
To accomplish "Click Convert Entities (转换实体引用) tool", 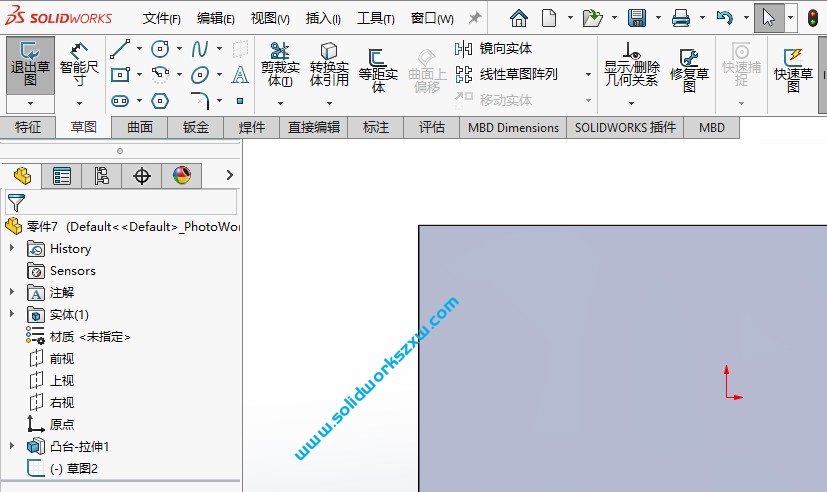I will point(329,65).
